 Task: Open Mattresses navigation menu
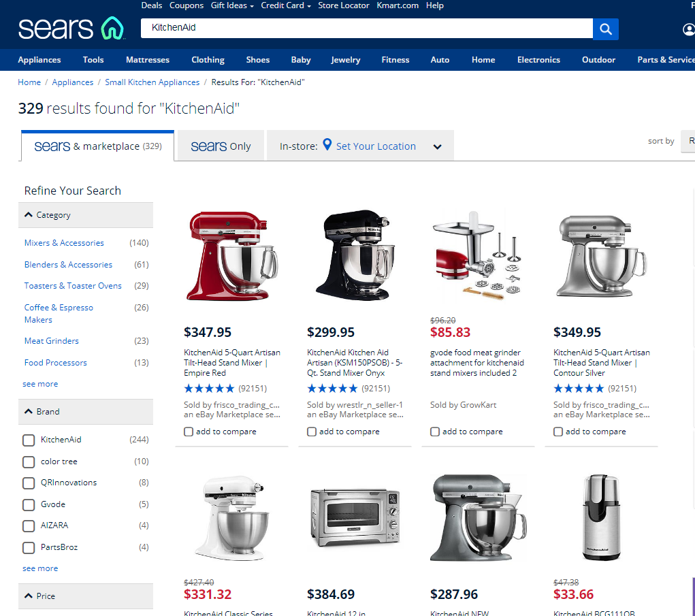[148, 60]
